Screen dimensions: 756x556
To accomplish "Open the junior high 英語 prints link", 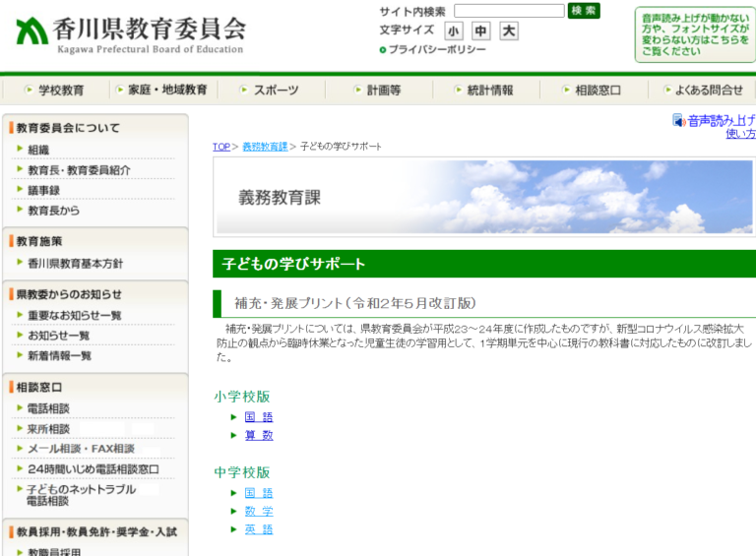I will click(x=259, y=529).
